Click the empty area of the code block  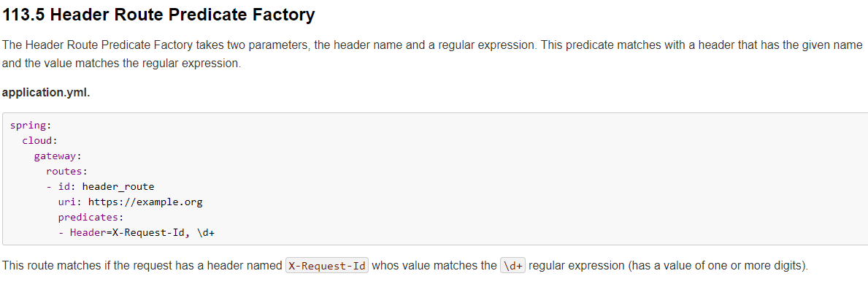pyautogui.click(x=553, y=177)
